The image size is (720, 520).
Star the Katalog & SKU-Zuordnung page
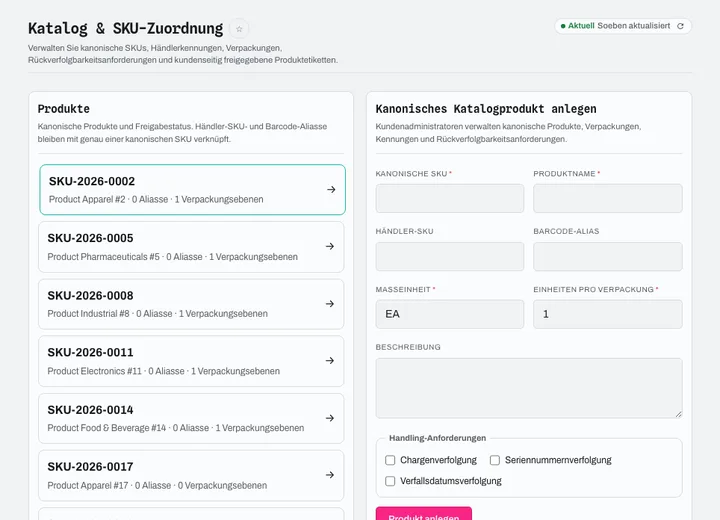tap(239, 28)
